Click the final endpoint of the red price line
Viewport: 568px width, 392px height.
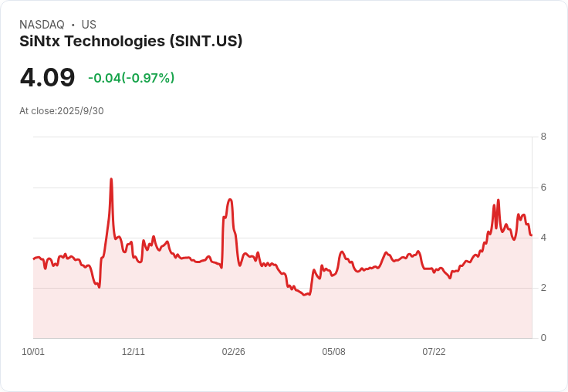[532, 235]
